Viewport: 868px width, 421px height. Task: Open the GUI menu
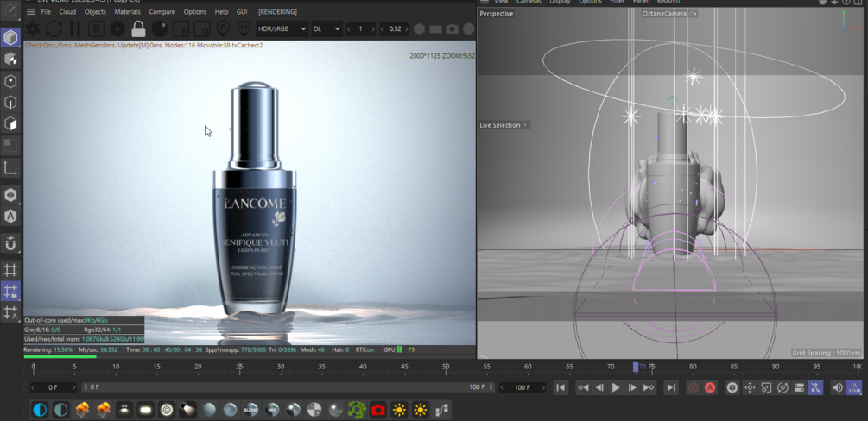coord(242,11)
